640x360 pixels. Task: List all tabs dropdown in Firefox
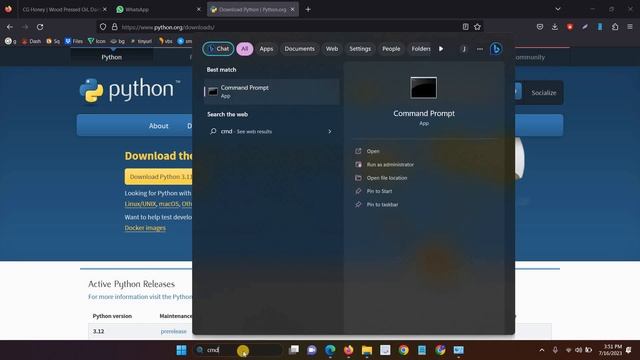558,9
